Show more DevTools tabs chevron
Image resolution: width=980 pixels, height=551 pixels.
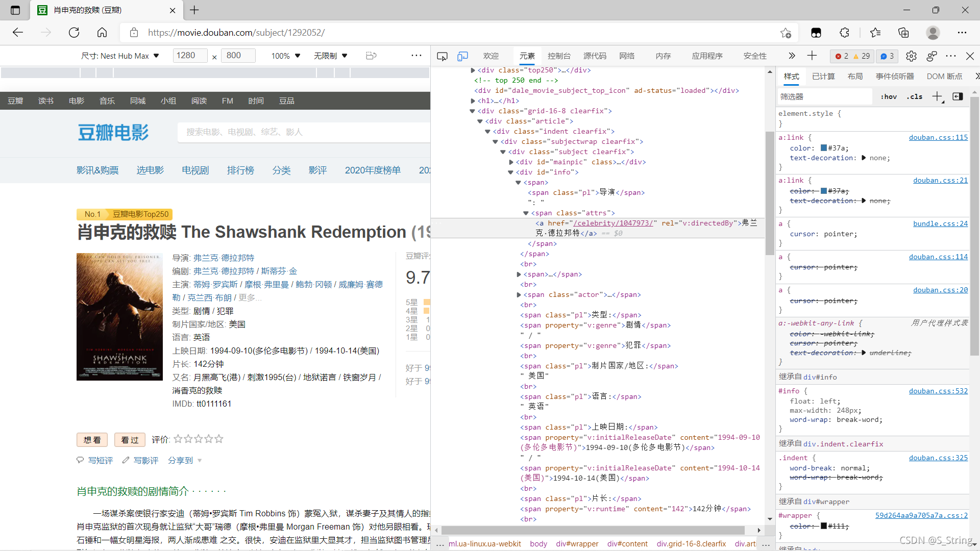(x=792, y=56)
